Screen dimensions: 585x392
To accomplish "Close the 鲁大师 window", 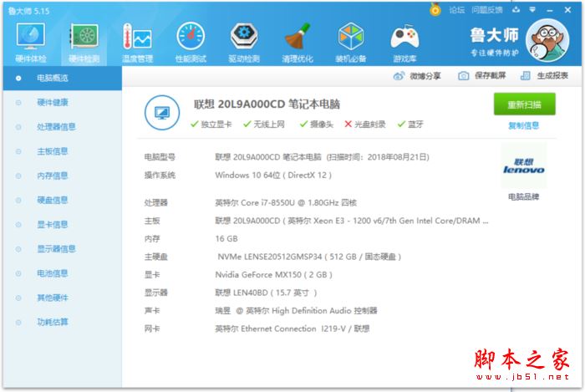I will point(567,10).
